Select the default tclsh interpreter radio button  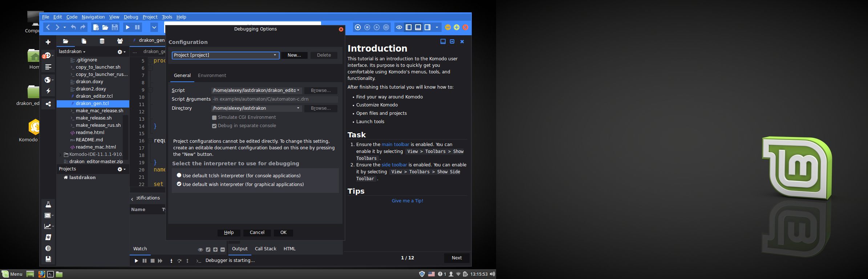[179, 175]
